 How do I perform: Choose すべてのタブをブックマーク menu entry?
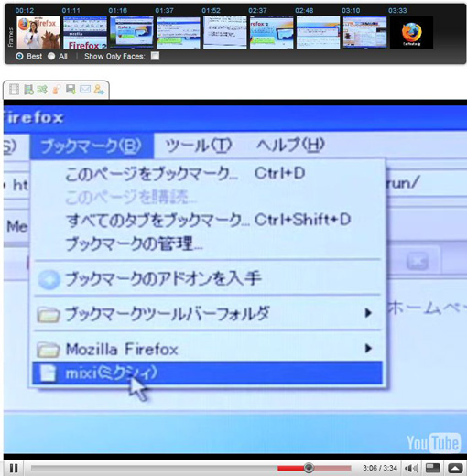click(208, 221)
